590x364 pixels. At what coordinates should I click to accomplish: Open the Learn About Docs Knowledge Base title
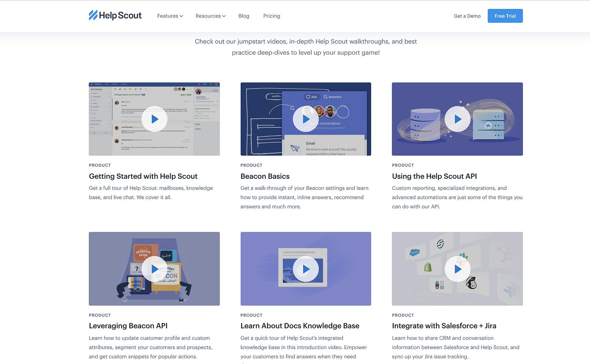(300, 326)
